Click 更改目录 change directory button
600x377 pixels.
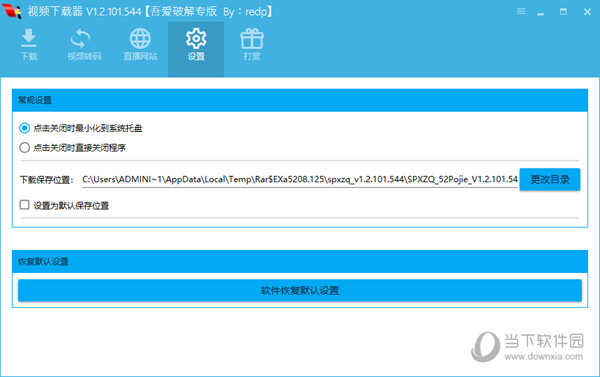(x=550, y=179)
